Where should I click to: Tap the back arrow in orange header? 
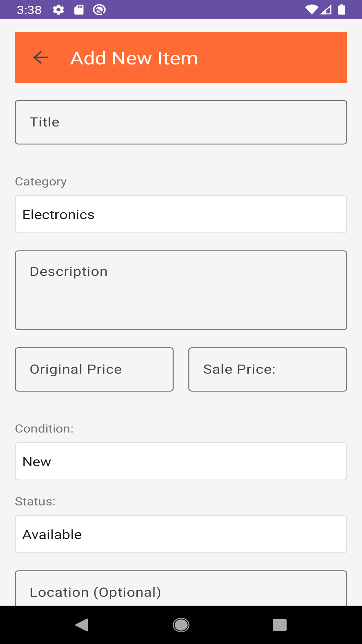point(41,58)
